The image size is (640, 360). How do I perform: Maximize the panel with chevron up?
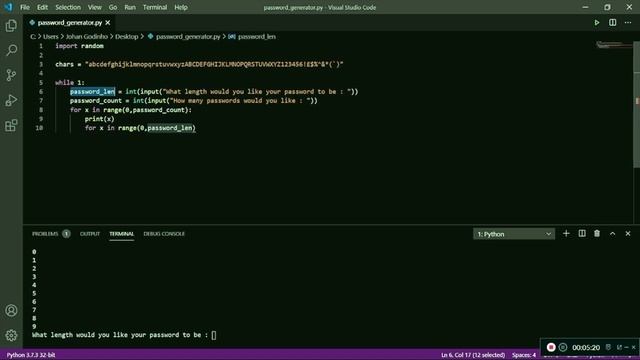[x=612, y=233]
